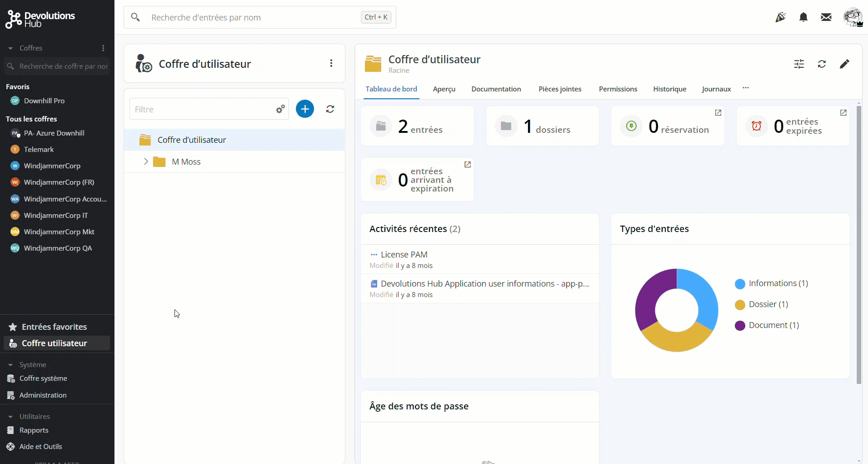
Task: Click the dossiers card folder icon
Action: click(x=506, y=126)
